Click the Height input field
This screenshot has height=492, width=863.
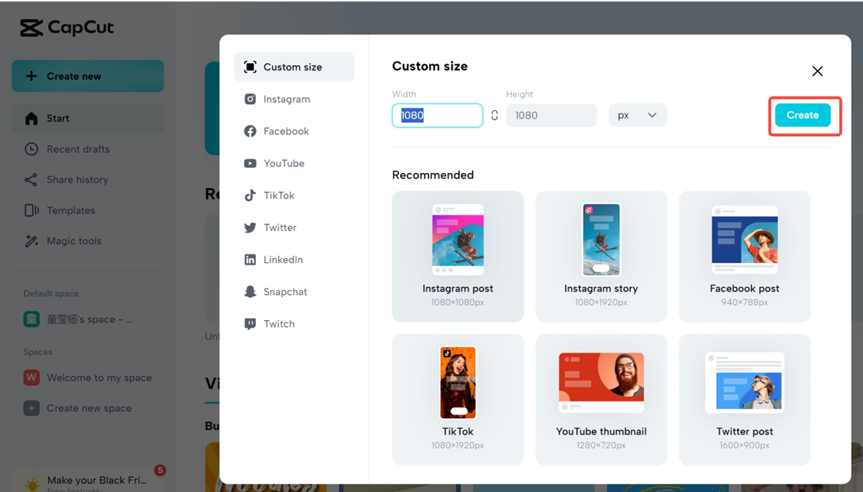[551, 116]
